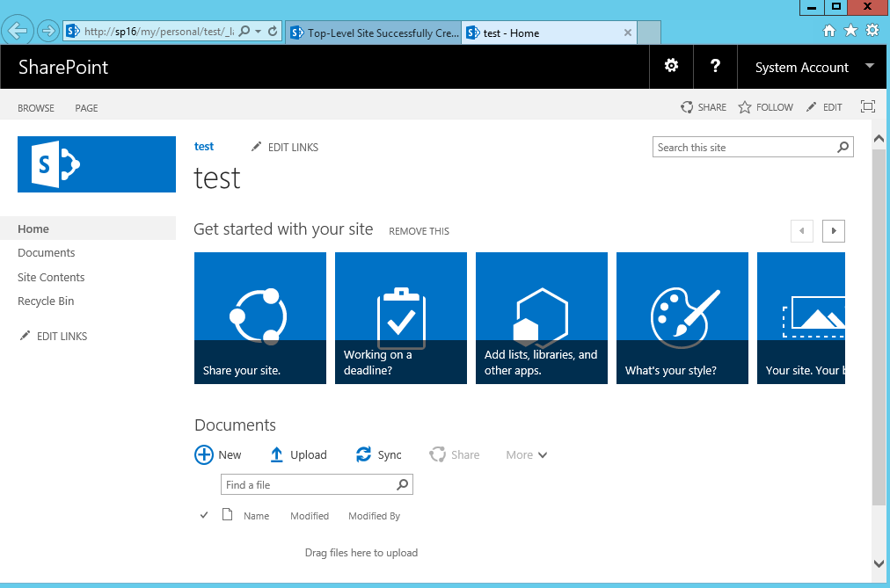Viewport: 890px width, 588px height.
Task: Click the help question mark icon
Action: [x=715, y=66]
